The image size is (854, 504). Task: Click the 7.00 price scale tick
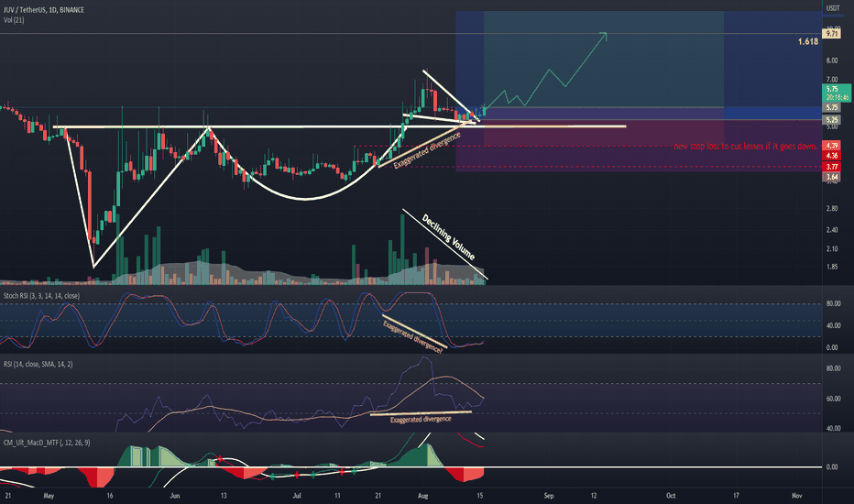832,80
